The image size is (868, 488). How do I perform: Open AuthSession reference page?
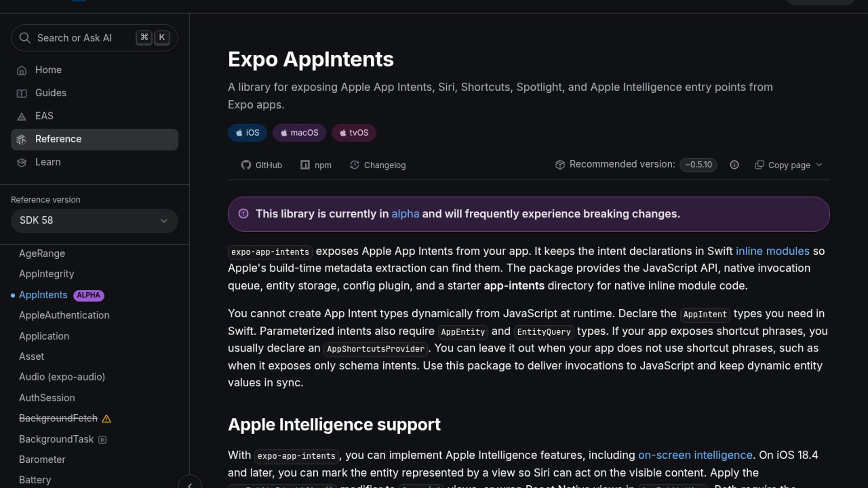click(x=47, y=398)
